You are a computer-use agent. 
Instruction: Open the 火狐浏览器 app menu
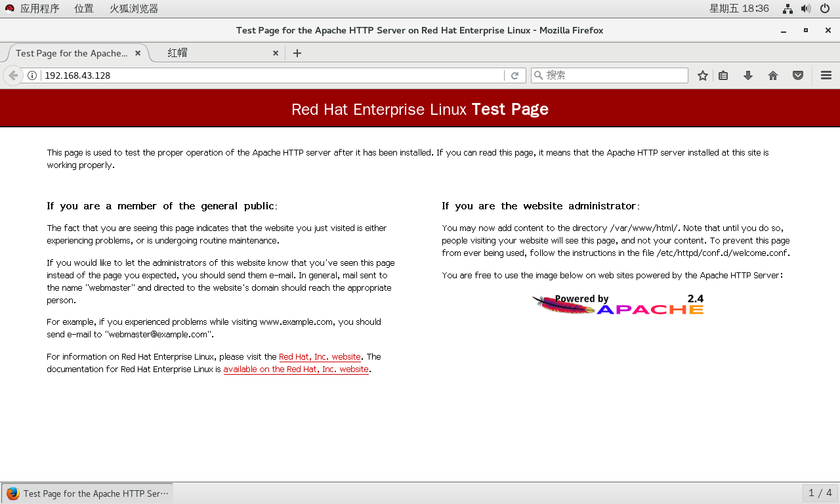134,9
